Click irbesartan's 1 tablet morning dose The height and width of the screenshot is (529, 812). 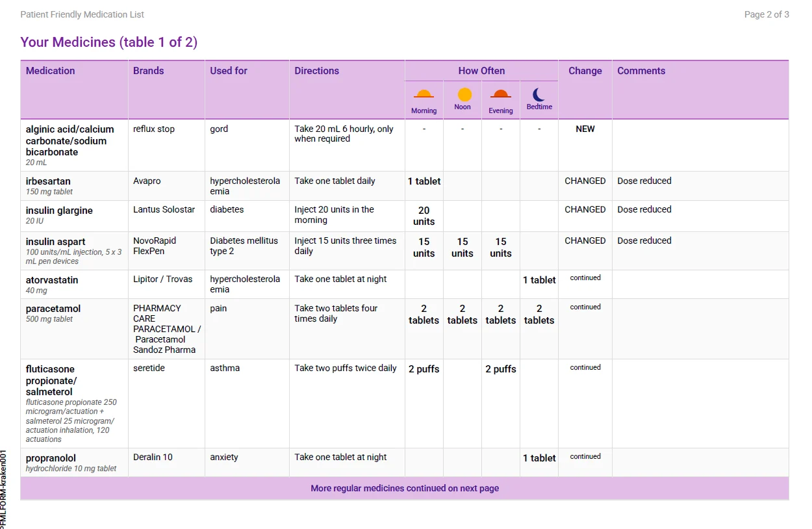(x=424, y=181)
